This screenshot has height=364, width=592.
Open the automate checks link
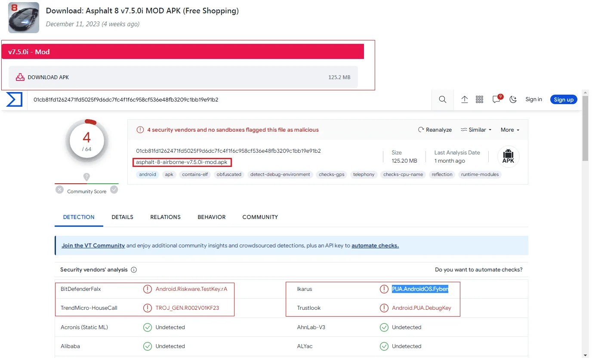point(375,246)
